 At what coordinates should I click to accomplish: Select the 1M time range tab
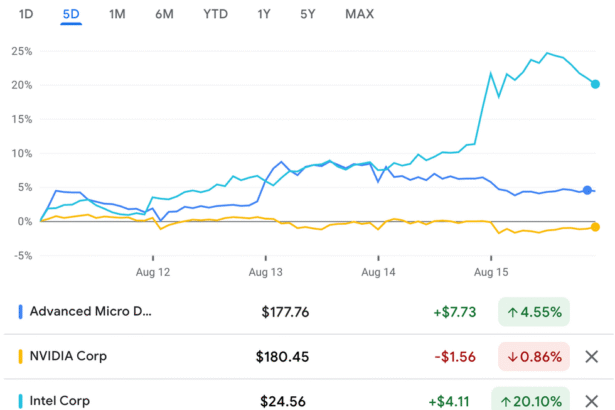(117, 14)
